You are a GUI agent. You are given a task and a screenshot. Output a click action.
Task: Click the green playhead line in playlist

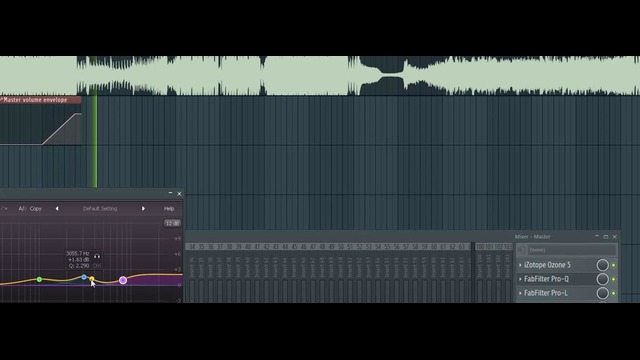[95, 141]
